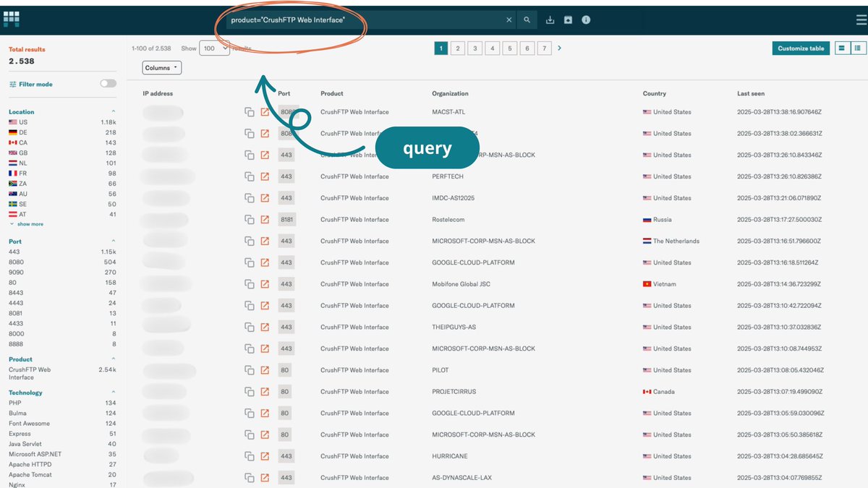Click port 8181 in the Rostelecom row

(288, 220)
